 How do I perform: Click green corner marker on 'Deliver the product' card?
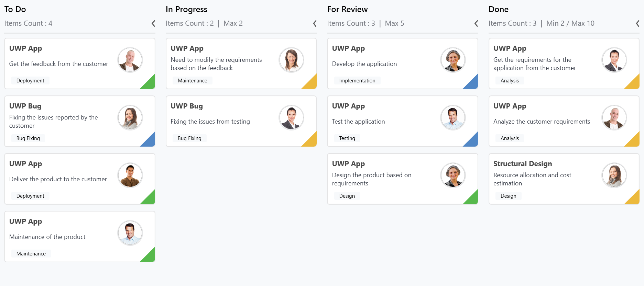(x=150, y=199)
